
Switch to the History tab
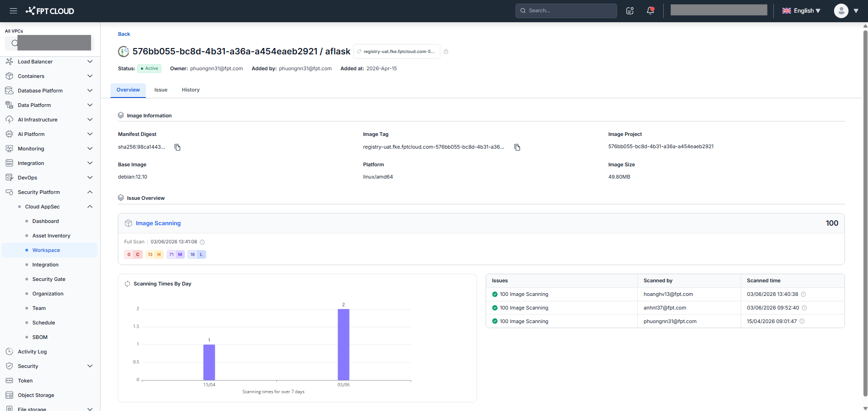191,90
